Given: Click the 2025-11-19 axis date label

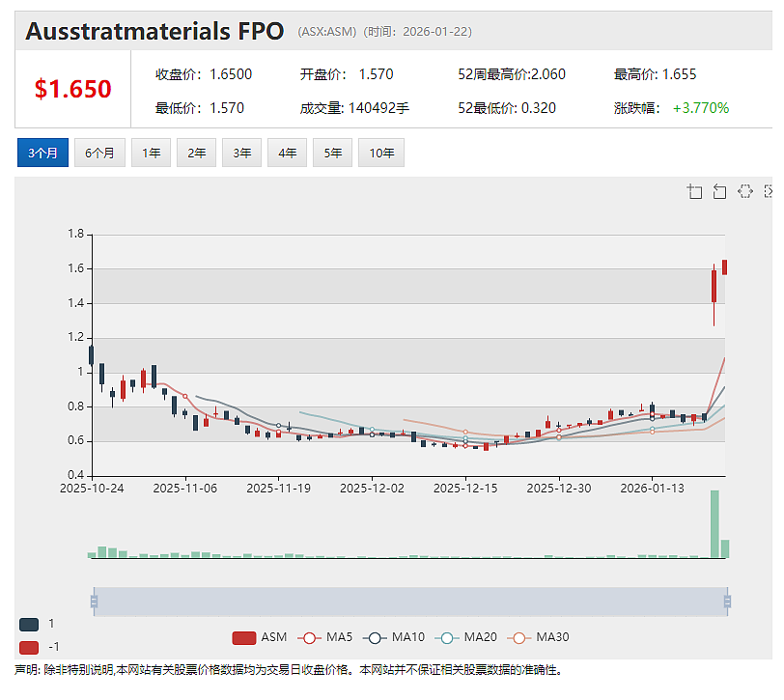Looking at the screenshot, I should coord(278,489).
